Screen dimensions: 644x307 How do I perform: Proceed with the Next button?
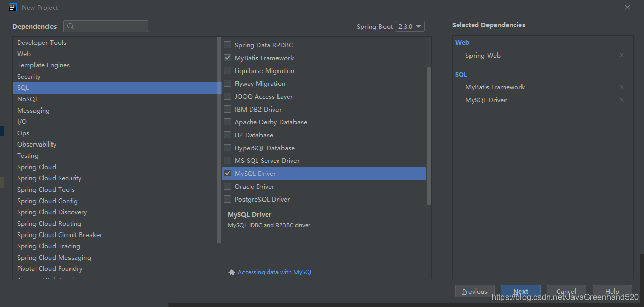pyautogui.click(x=520, y=291)
